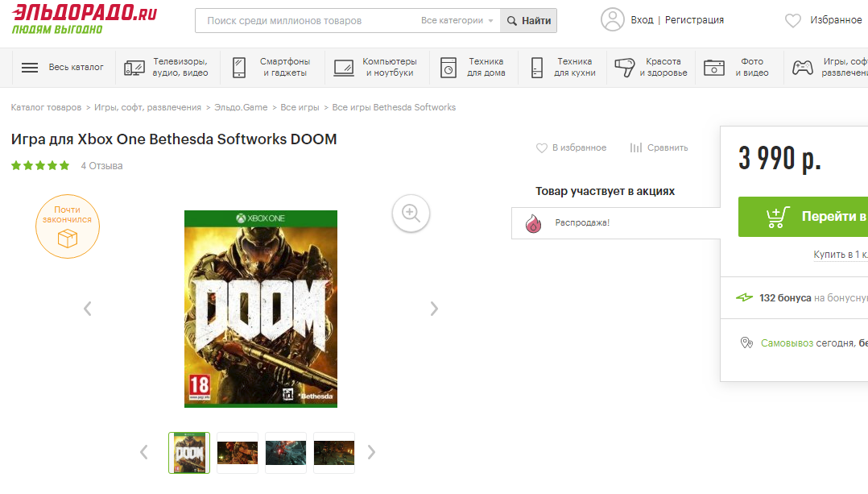The width and height of the screenshot is (868, 494).
Task: Show next product image with right arrow
Action: coord(434,309)
